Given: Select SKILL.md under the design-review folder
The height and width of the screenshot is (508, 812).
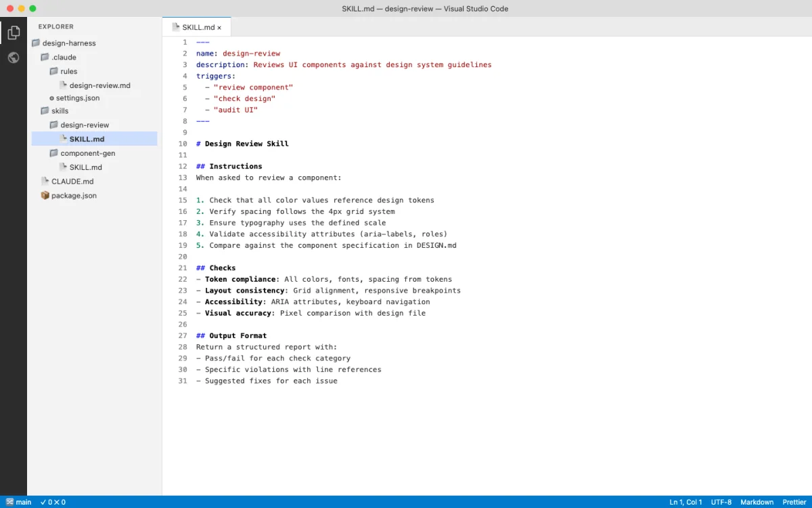Looking at the screenshot, I should (95, 139).
